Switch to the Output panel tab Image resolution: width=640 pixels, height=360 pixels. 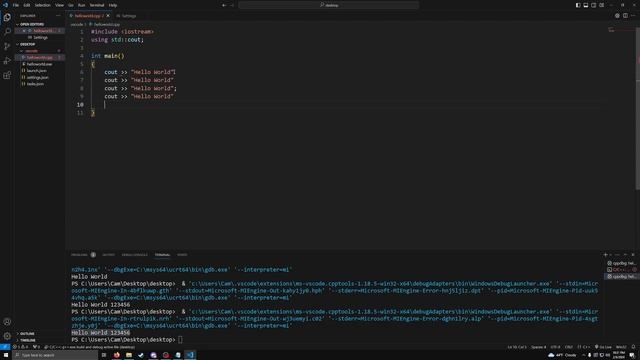tap(108, 255)
